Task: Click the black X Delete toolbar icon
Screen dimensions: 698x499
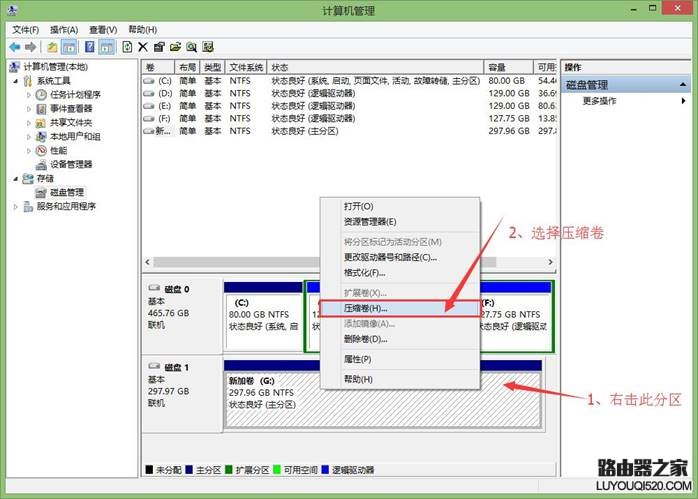Action: point(142,47)
